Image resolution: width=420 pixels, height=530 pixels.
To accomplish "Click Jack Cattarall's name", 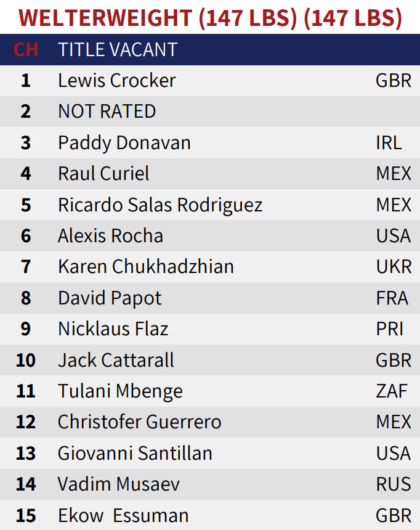I will (x=116, y=360).
